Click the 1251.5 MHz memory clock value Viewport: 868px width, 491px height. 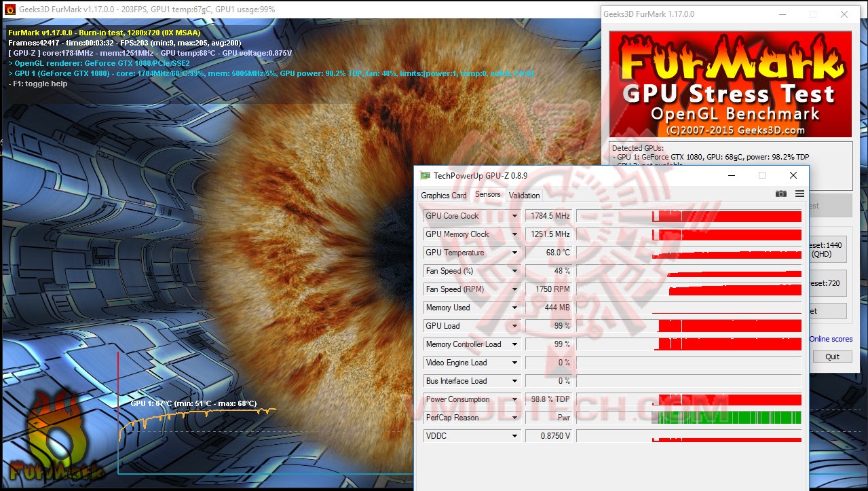(x=549, y=234)
